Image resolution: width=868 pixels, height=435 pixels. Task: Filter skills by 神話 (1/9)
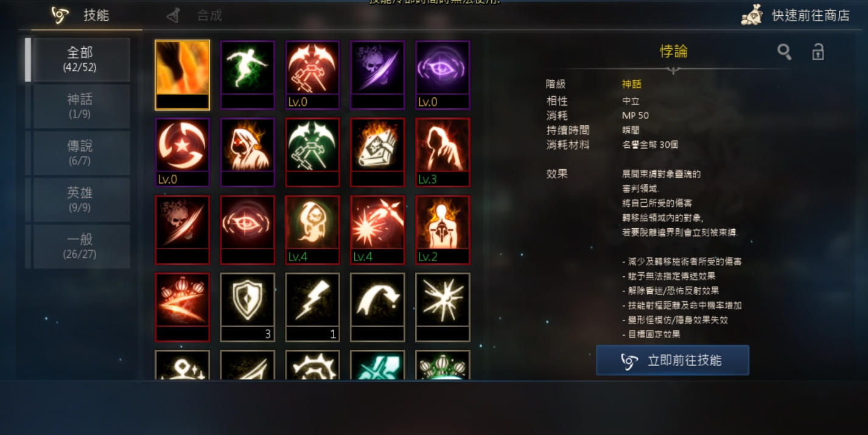point(80,106)
